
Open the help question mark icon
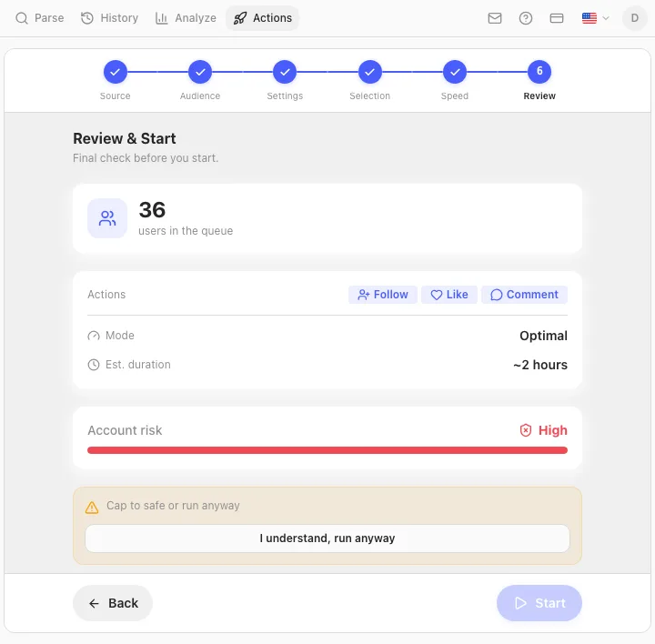[526, 18]
